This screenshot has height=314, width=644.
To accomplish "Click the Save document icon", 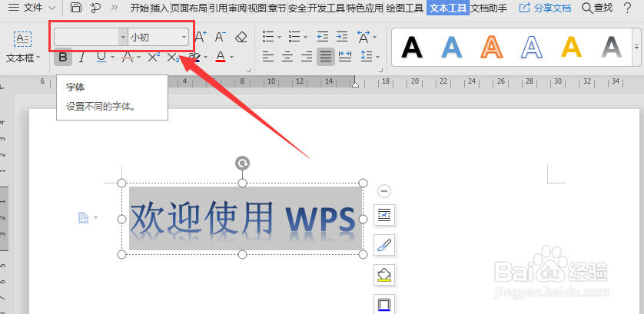I will click(75, 8).
